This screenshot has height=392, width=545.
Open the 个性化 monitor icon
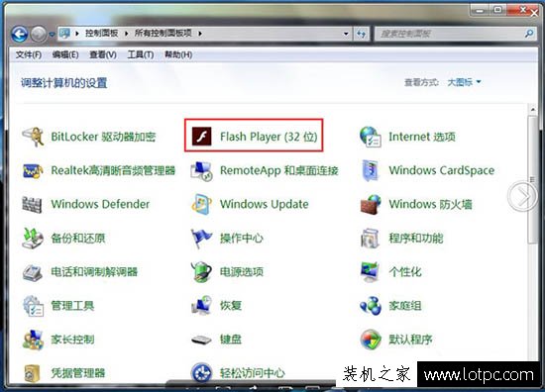coord(370,272)
